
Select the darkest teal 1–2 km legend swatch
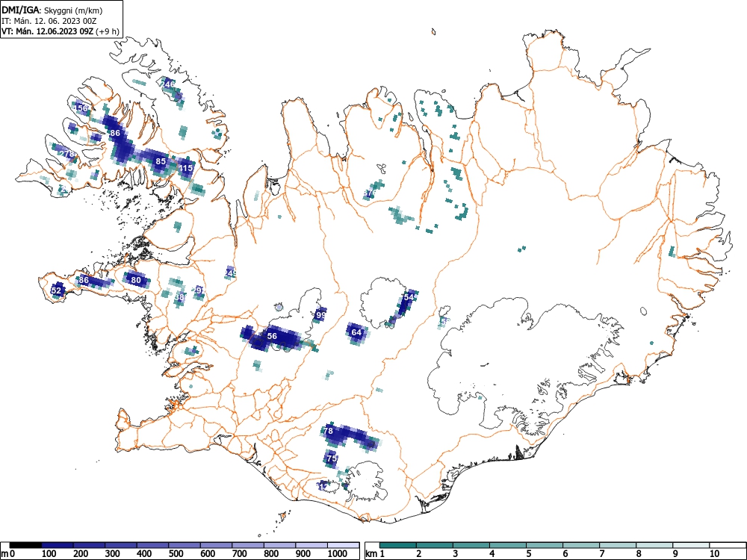[398, 545]
